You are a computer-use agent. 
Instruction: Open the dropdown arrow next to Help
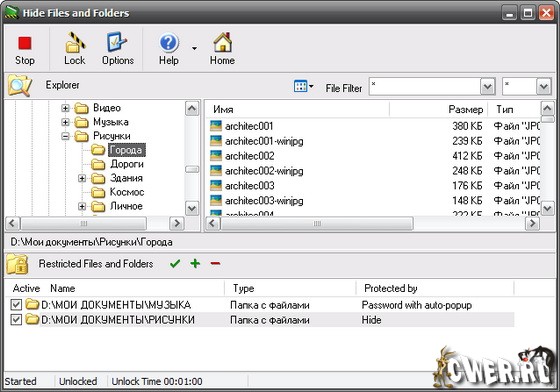(x=194, y=48)
